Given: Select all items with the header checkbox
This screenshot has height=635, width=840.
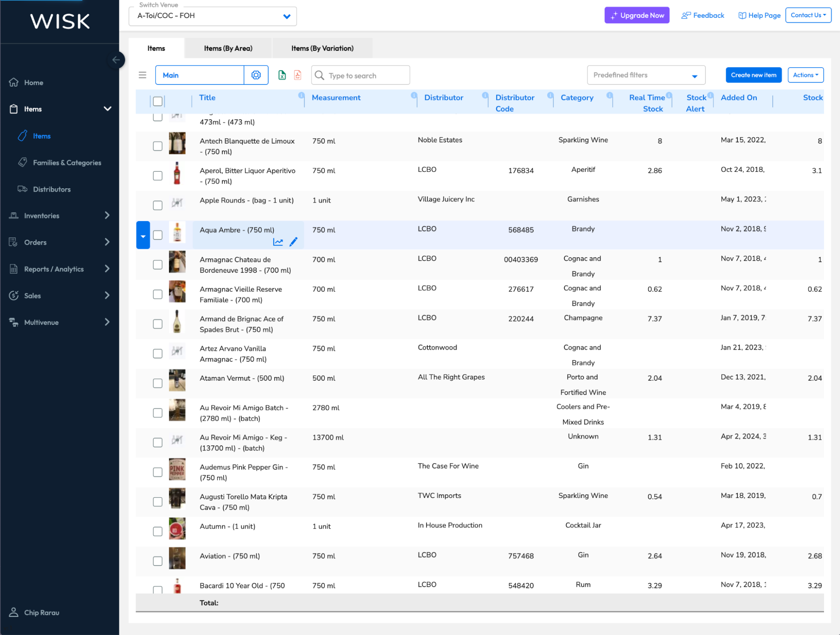Looking at the screenshot, I should [x=158, y=101].
